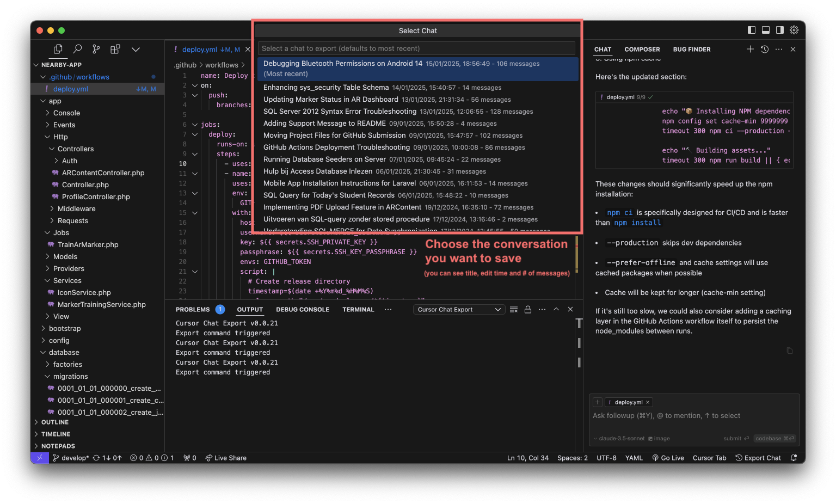Toggle output scroll lock icon
Image resolution: width=836 pixels, height=504 pixels.
click(527, 309)
